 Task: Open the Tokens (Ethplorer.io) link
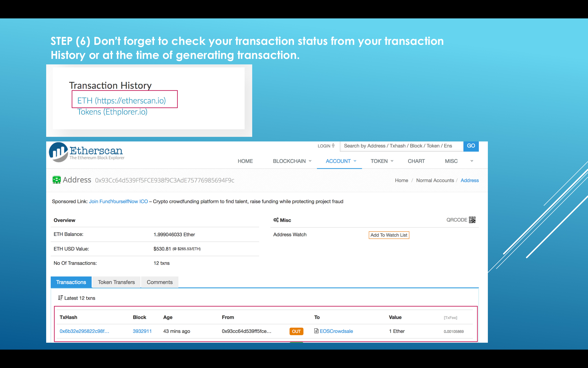click(112, 112)
